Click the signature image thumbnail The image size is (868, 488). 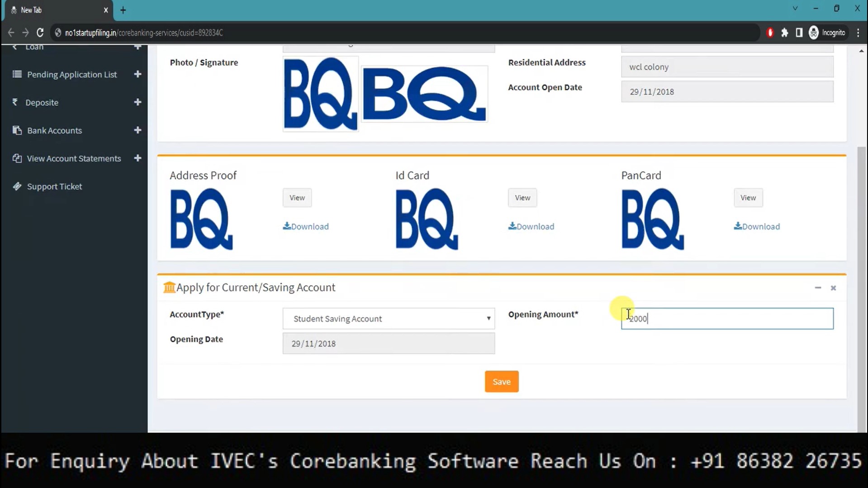tap(424, 94)
